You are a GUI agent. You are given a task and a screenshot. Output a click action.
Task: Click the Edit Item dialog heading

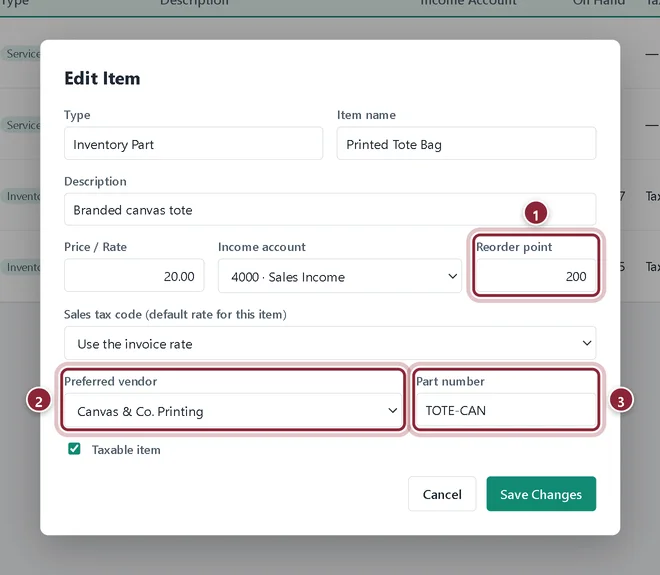pos(102,78)
